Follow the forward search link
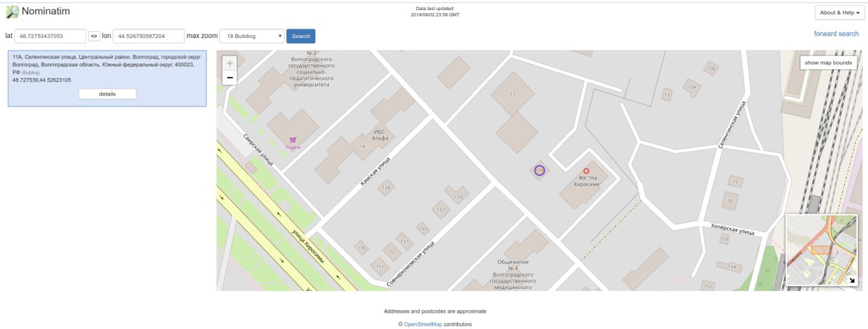 [836, 33]
